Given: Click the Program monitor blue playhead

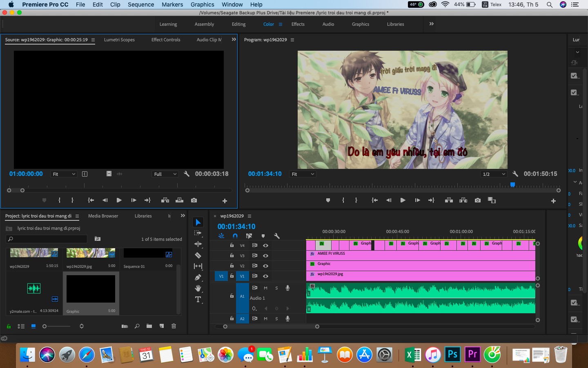Looking at the screenshot, I should (512, 185).
